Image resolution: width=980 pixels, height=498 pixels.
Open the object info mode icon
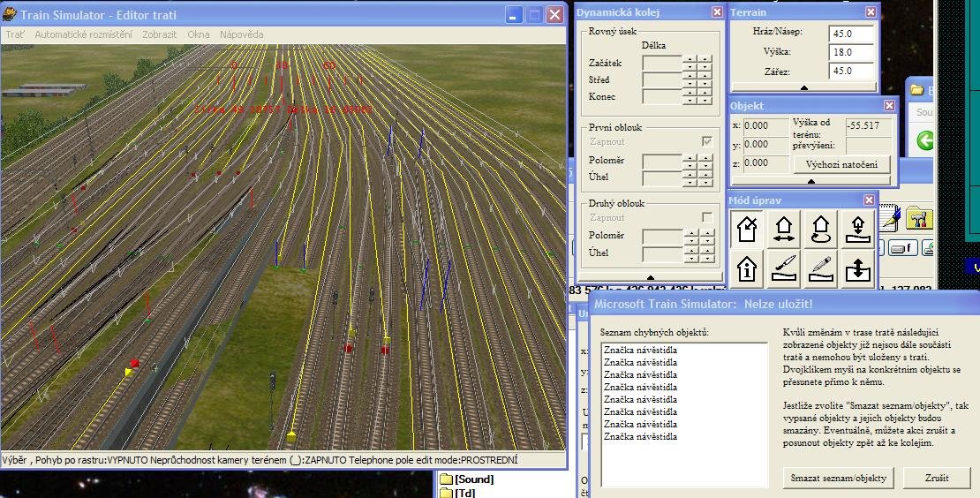pyautogui.click(x=747, y=268)
